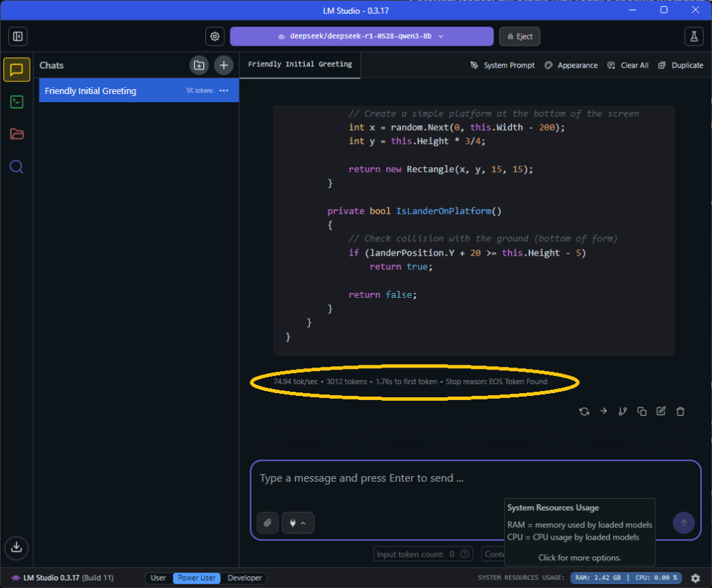Open the RAM and CPU usage indicator
Image resolution: width=712 pixels, height=588 pixels.
pyautogui.click(x=626, y=578)
